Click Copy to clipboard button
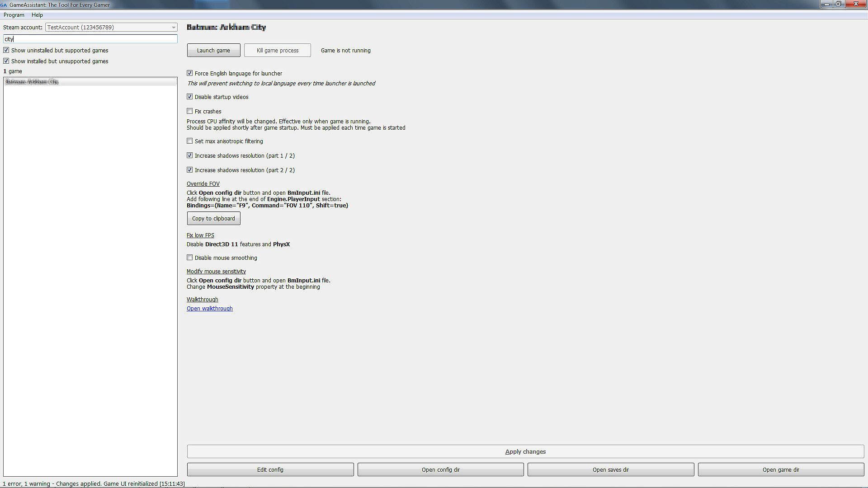The height and width of the screenshot is (488, 868). click(x=213, y=218)
